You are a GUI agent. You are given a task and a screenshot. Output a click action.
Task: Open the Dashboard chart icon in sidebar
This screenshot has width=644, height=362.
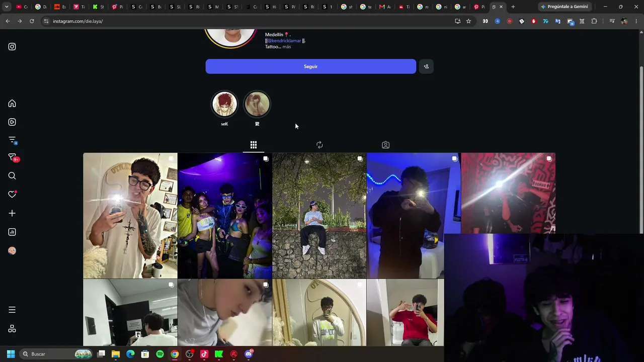tap(12, 232)
